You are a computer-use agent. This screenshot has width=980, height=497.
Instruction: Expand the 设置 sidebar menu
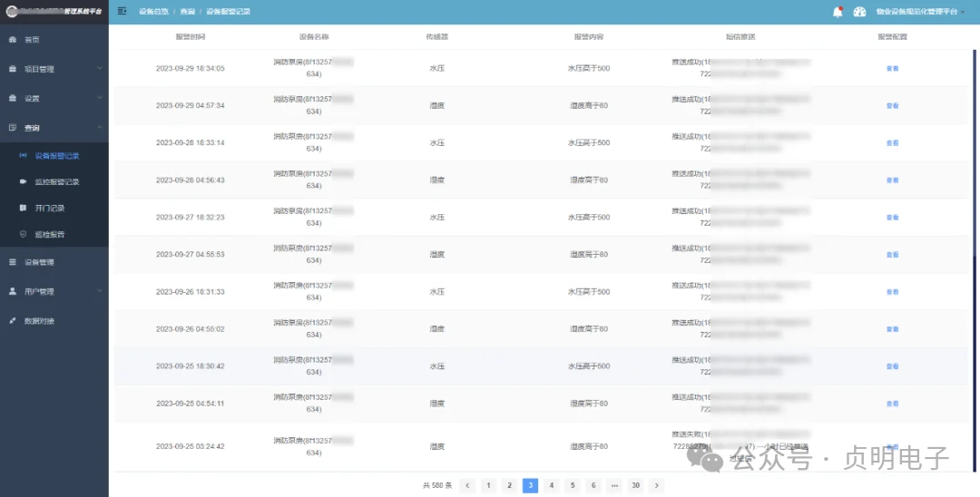54,98
